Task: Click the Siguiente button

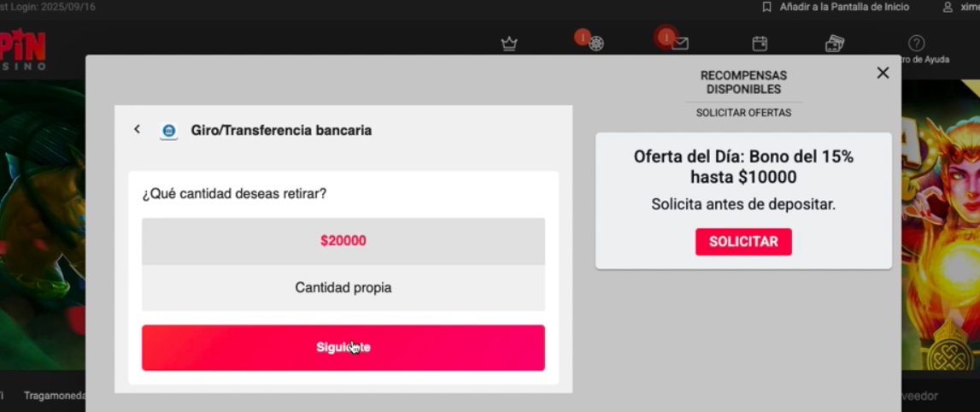Action: pos(343,348)
